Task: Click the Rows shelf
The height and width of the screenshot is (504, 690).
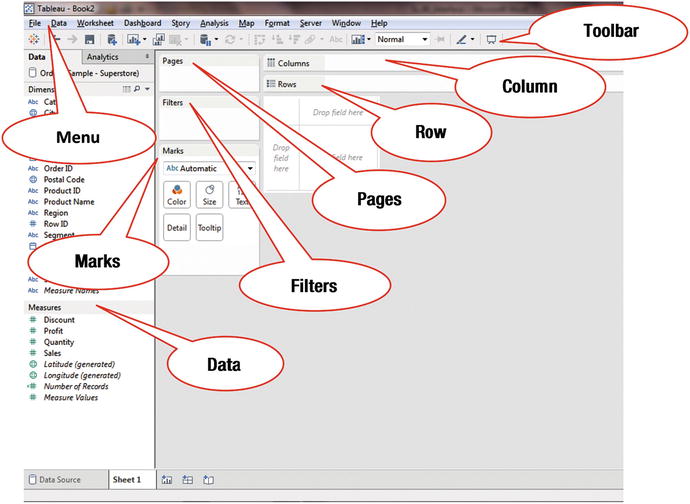Action: pyautogui.click(x=442, y=84)
